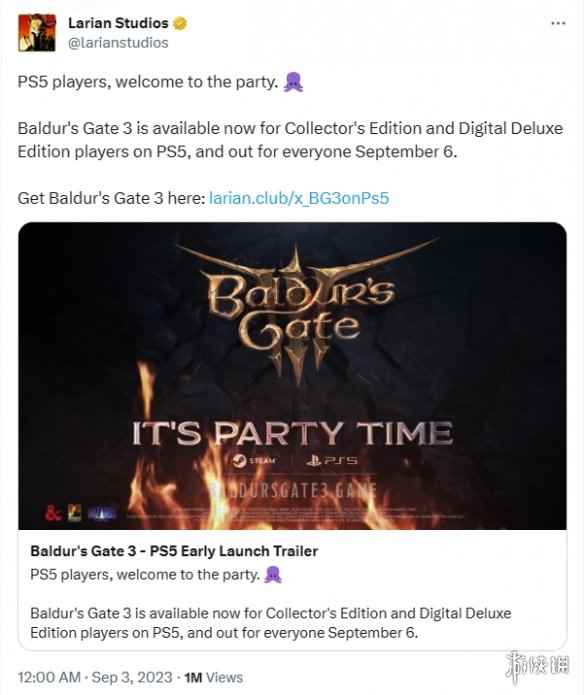
Task: Open the @larianstudios handle link
Action: (x=118, y=43)
